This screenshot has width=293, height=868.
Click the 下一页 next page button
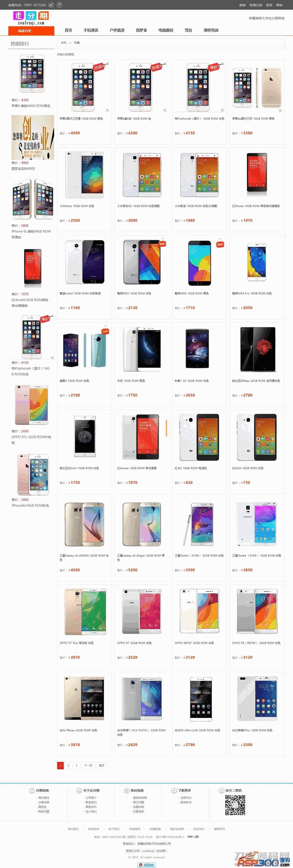pos(88,765)
